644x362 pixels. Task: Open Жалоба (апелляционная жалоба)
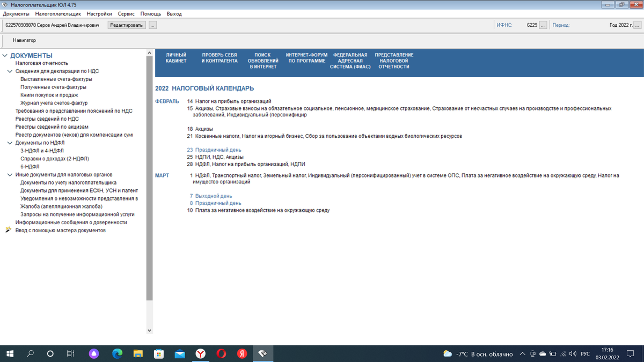[61, 206]
